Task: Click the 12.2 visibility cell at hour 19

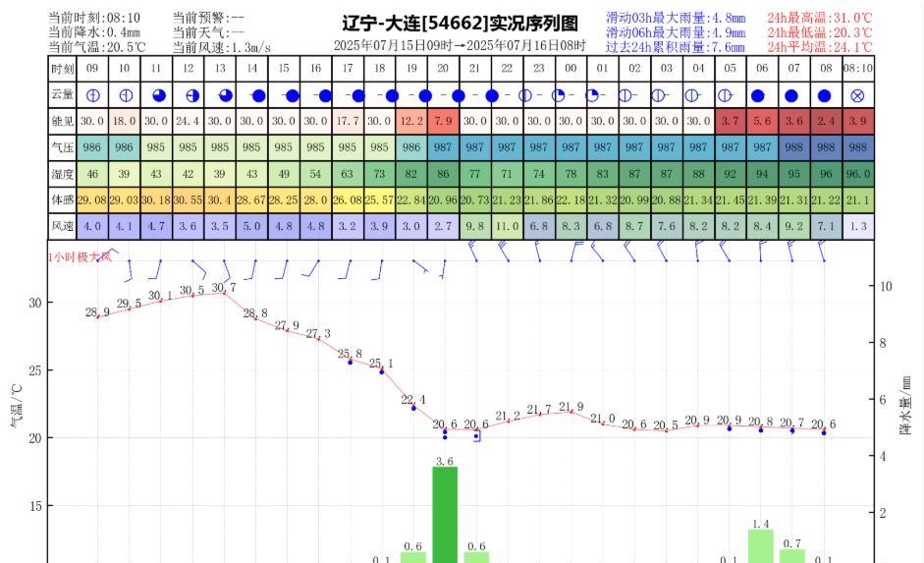Action: 411,121
